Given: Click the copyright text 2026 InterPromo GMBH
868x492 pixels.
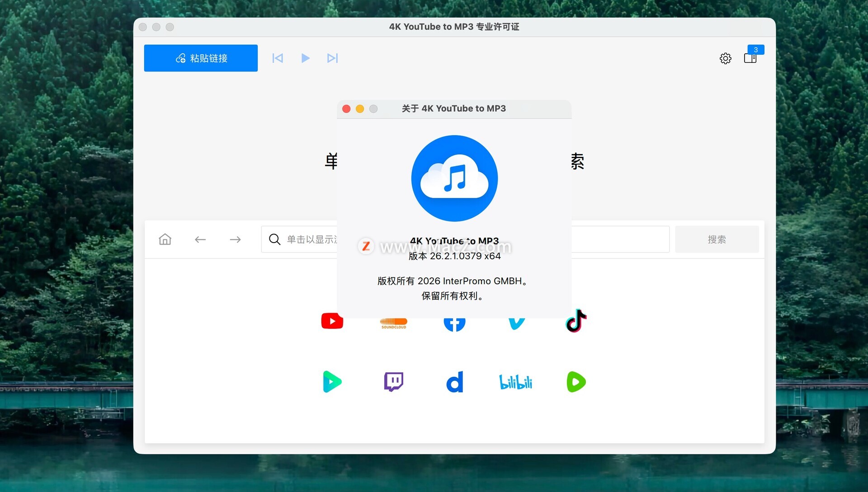Looking at the screenshot, I should 453,281.
